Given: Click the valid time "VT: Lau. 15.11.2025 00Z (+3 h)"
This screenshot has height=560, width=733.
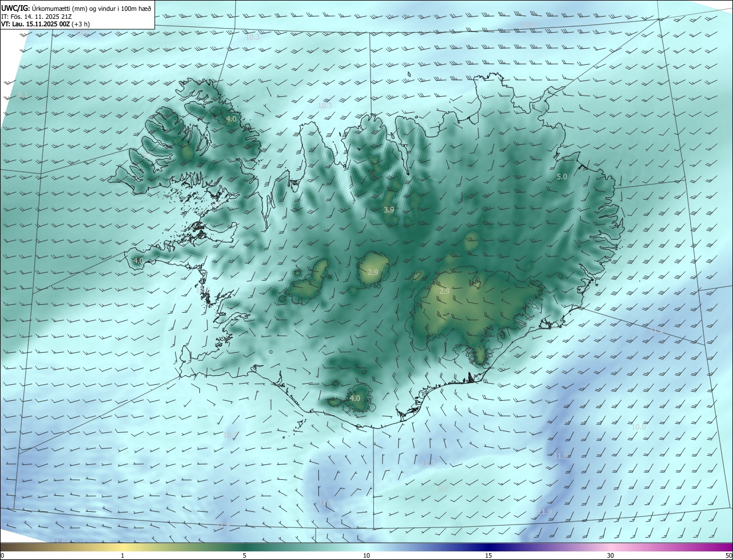Looking at the screenshot, I should (x=45, y=24).
